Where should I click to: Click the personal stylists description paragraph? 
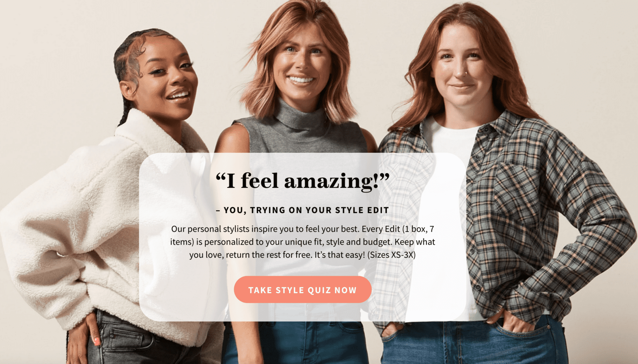302,242
